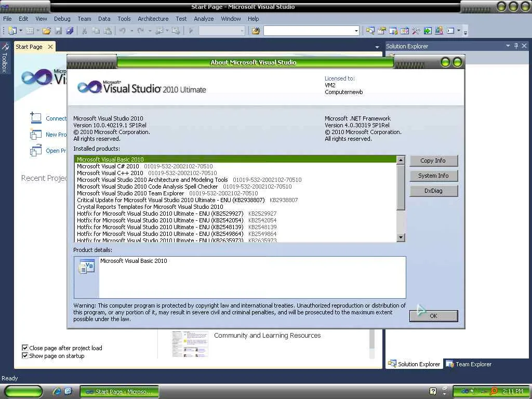Open the Redo history dropdown arrow
Viewport: 532px width, 399px height.
point(150,31)
